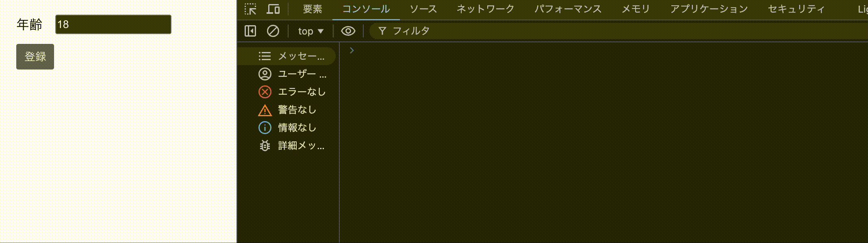Select the 詳細メッ... verbose sidebar row
This screenshot has width=868, height=243.
click(287, 145)
